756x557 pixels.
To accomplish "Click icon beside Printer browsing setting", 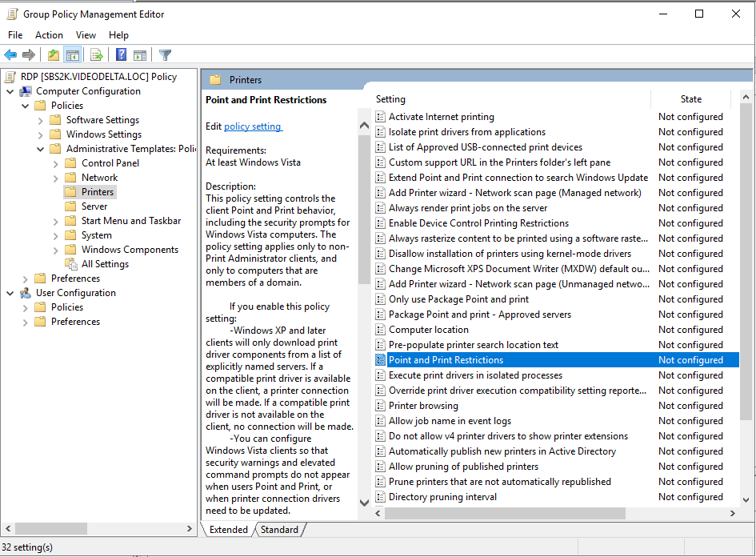I will 381,406.
